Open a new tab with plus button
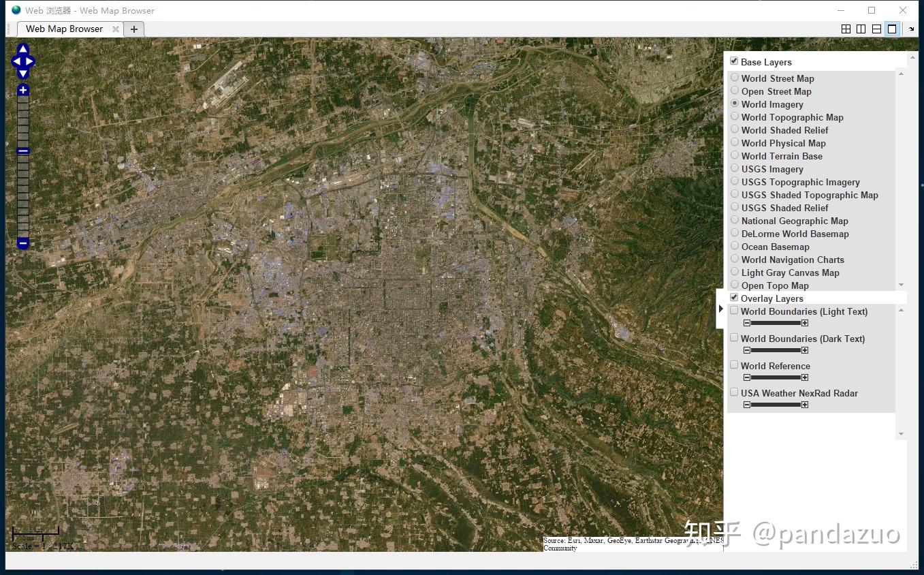 pos(133,29)
